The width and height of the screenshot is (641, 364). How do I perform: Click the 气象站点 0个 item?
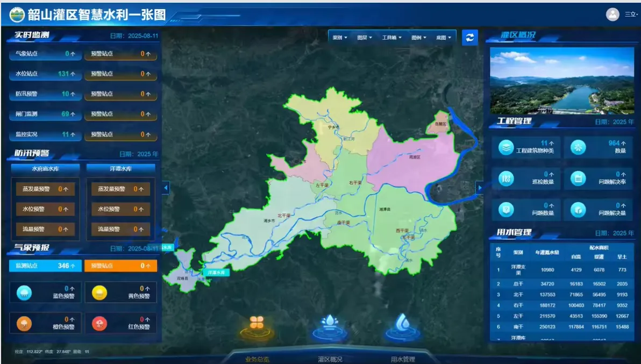pyautogui.click(x=45, y=54)
